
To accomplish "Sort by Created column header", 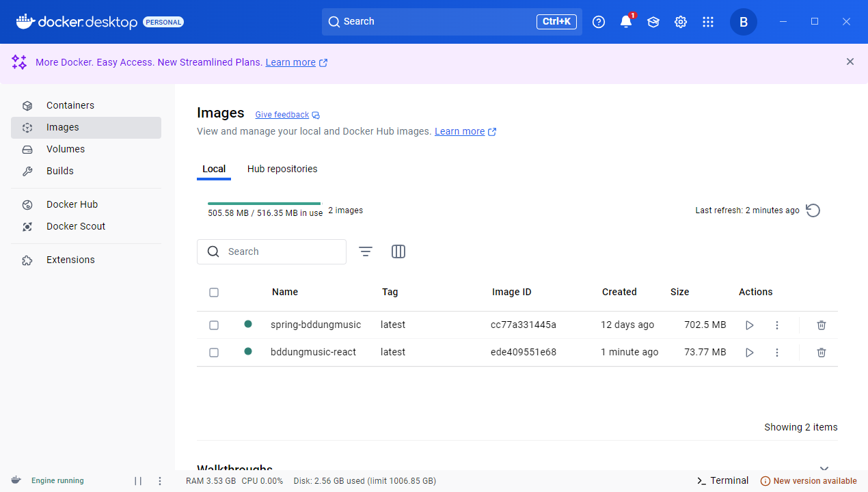I will [619, 292].
